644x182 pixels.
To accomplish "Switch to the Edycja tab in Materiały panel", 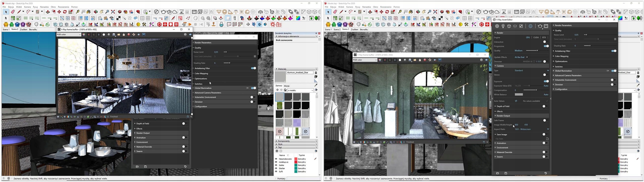I will point(287,86).
